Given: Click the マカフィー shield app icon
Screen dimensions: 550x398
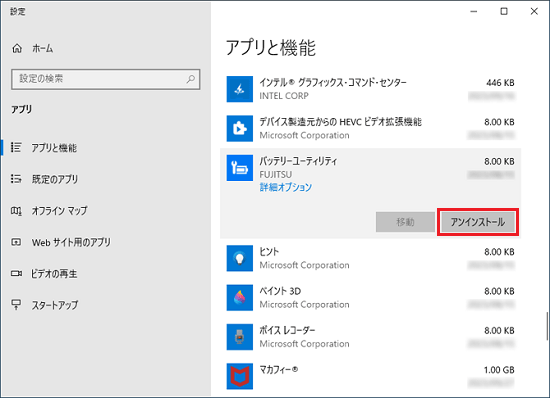Looking at the screenshot, I should pyautogui.click(x=240, y=376).
